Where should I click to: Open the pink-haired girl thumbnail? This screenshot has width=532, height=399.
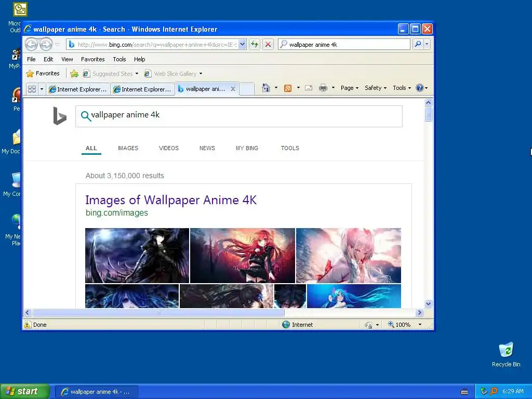click(349, 256)
